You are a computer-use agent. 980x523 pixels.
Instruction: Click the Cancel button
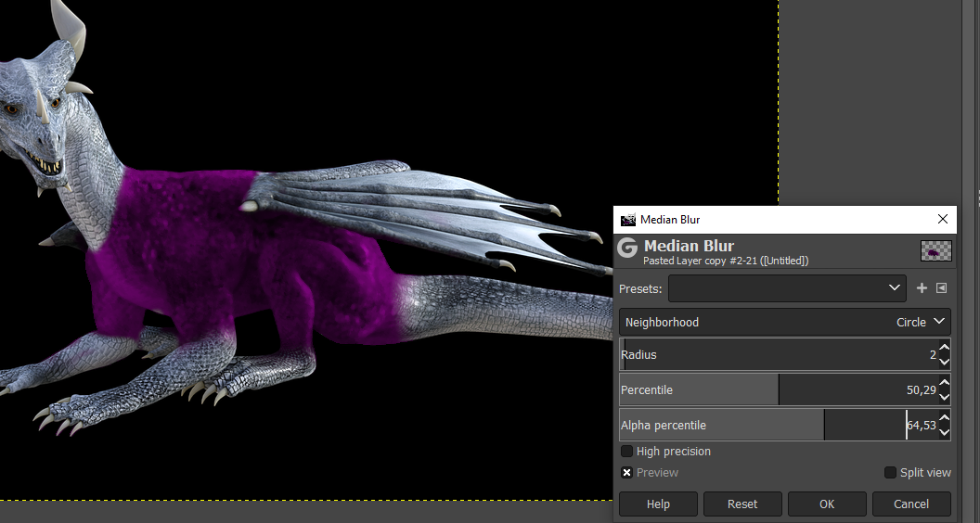click(910, 504)
